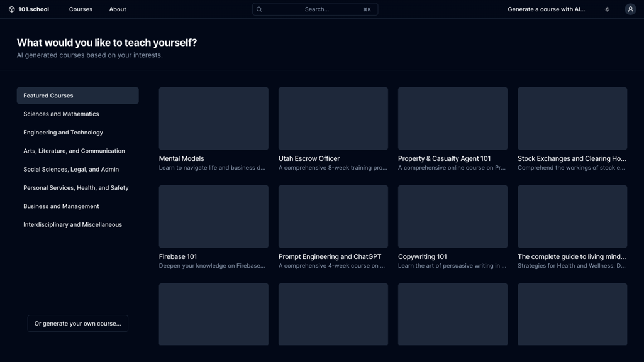Open Prompt Engineering and ChatGPT course title
Viewport: 644px width, 362px height.
pos(330,257)
